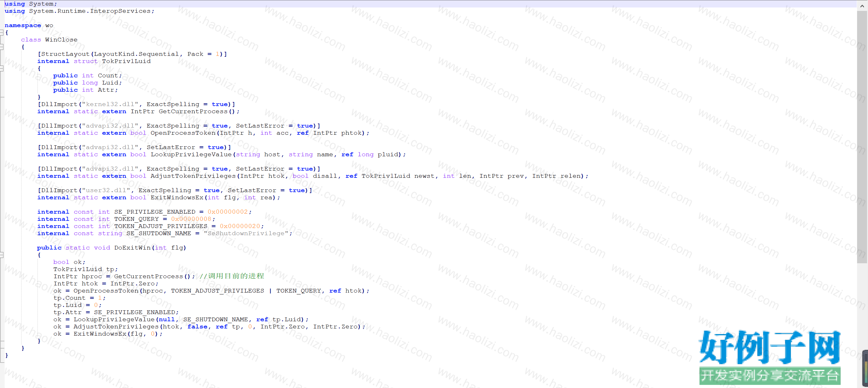Click 'DoExitWin' method name

[x=132, y=248]
